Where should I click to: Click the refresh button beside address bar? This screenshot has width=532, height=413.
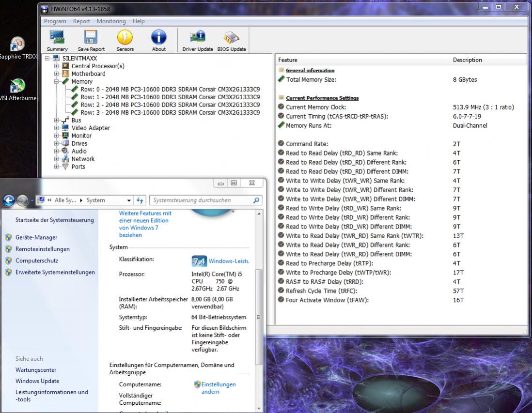[x=140, y=200]
